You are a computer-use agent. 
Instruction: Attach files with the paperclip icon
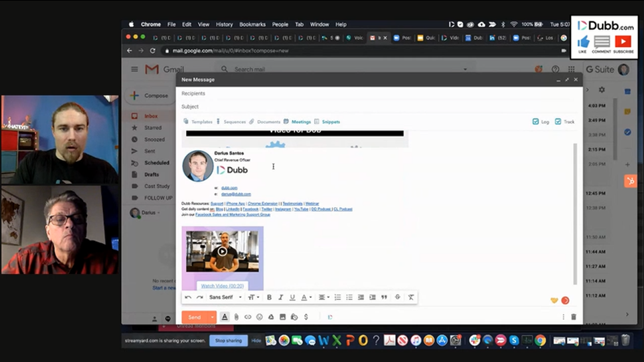(x=236, y=317)
